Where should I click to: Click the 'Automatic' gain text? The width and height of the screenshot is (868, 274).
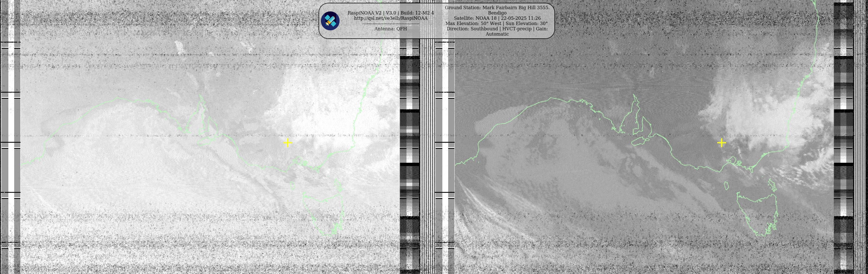497,34
